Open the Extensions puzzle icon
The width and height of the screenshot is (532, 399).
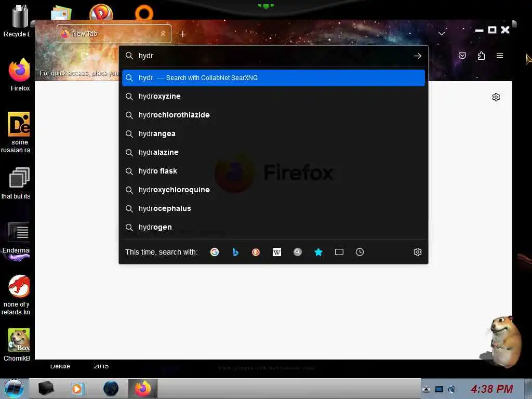tap(481, 56)
